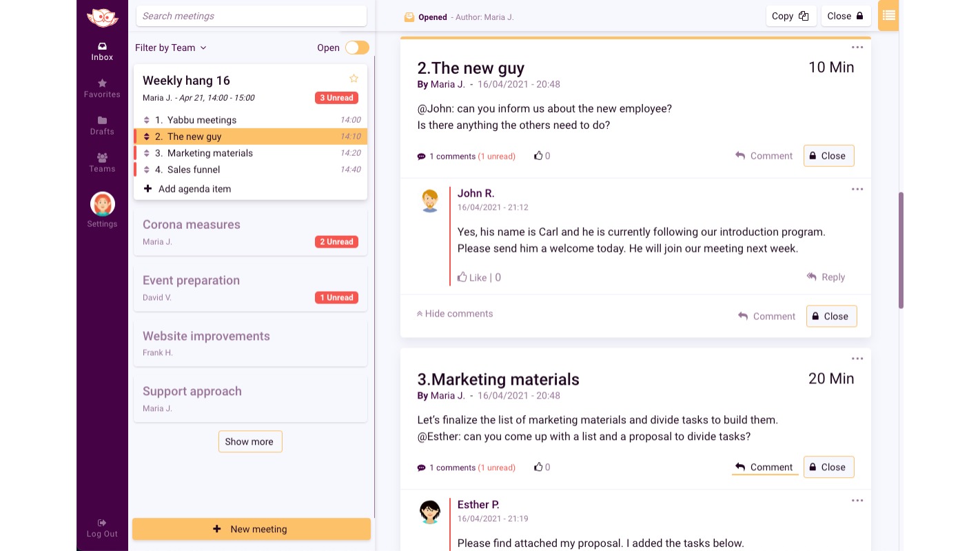The height and width of the screenshot is (551, 980).
Task: Reorder handle for Marketing materials item
Action: (x=147, y=153)
